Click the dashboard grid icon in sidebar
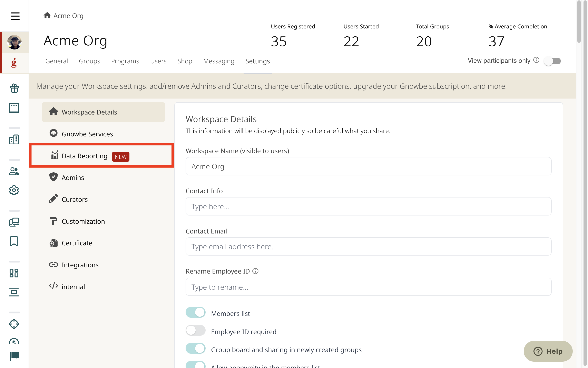 [14, 273]
